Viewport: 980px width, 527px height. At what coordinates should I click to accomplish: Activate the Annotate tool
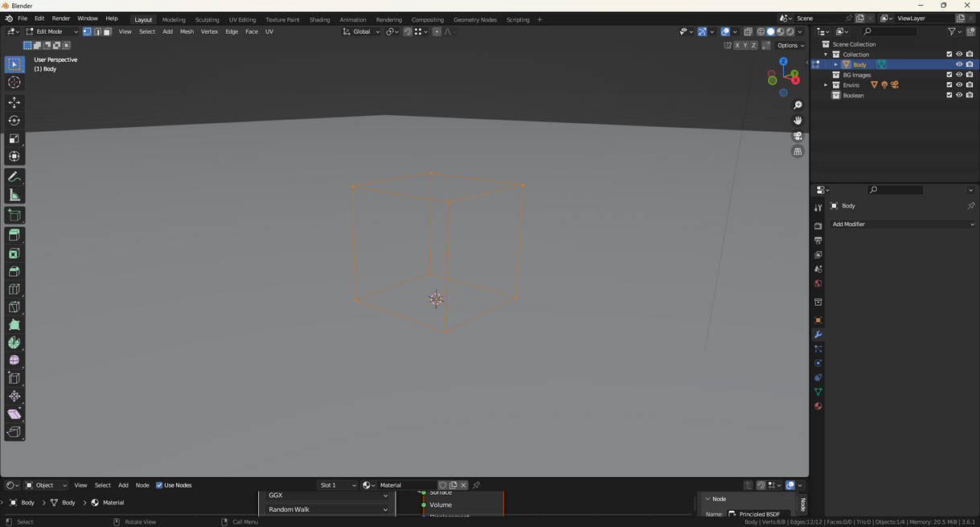tap(14, 177)
